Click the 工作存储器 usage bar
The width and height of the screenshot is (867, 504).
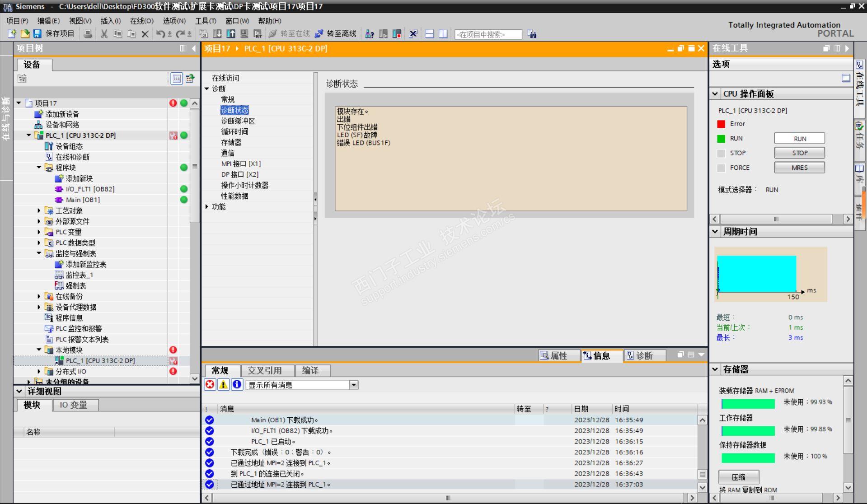point(748,431)
